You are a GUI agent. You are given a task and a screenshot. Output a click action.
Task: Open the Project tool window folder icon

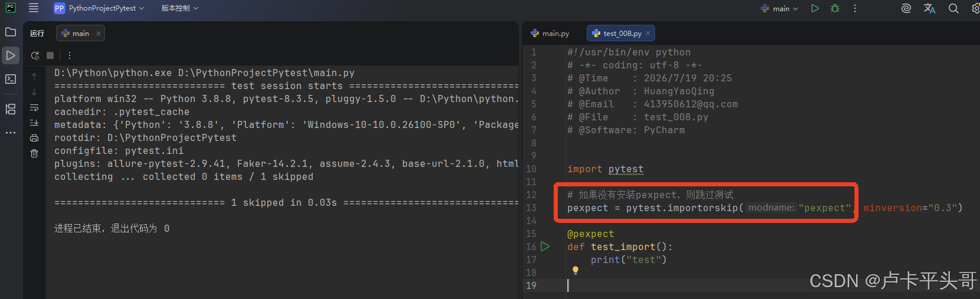coord(11,32)
